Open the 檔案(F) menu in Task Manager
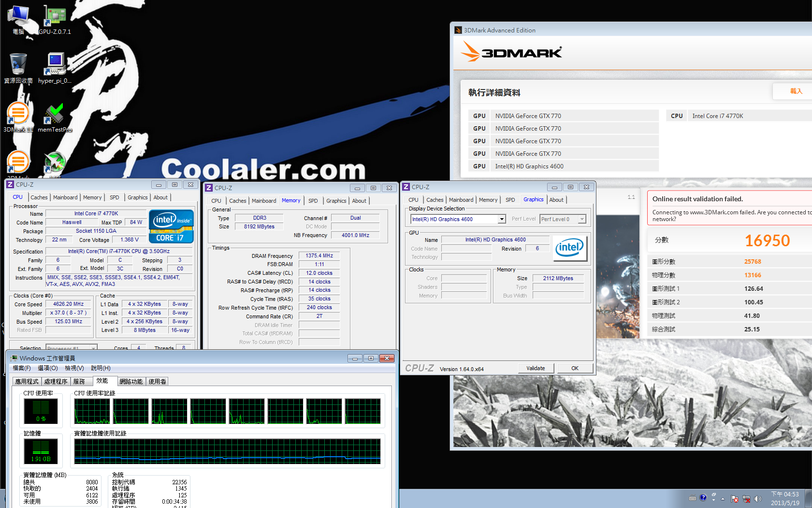The height and width of the screenshot is (508, 812). 22,368
